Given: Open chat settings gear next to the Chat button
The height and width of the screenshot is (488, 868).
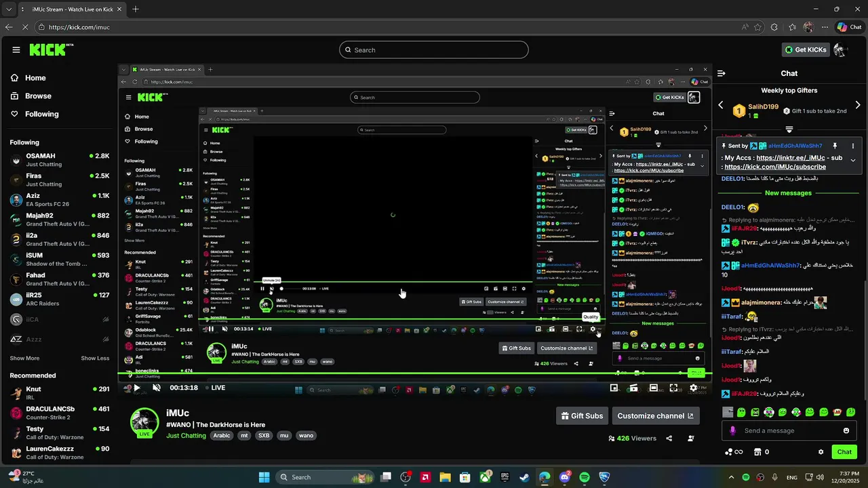Looking at the screenshot, I should pyautogui.click(x=821, y=452).
